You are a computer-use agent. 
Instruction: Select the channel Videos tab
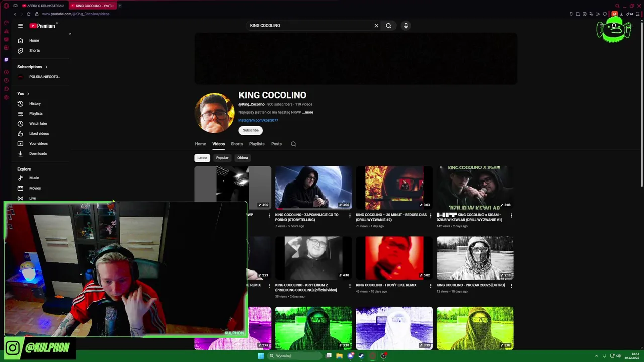[x=218, y=144]
